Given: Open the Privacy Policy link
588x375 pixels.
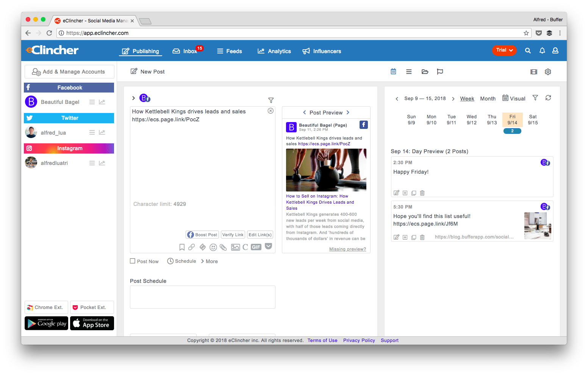Looking at the screenshot, I should point(359,340).
